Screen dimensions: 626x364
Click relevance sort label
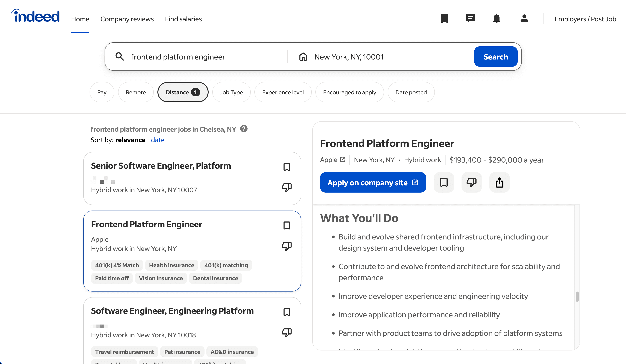point(130,140)
